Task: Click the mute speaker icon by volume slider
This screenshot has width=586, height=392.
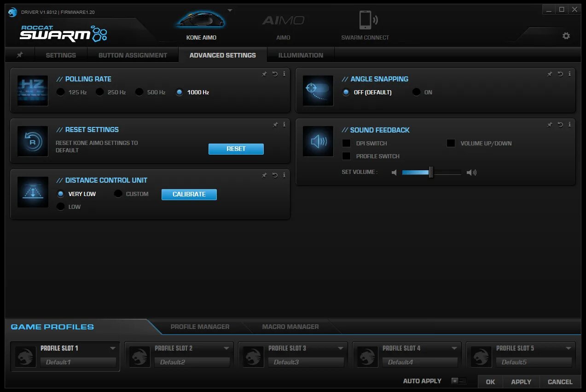Action: 394,173
